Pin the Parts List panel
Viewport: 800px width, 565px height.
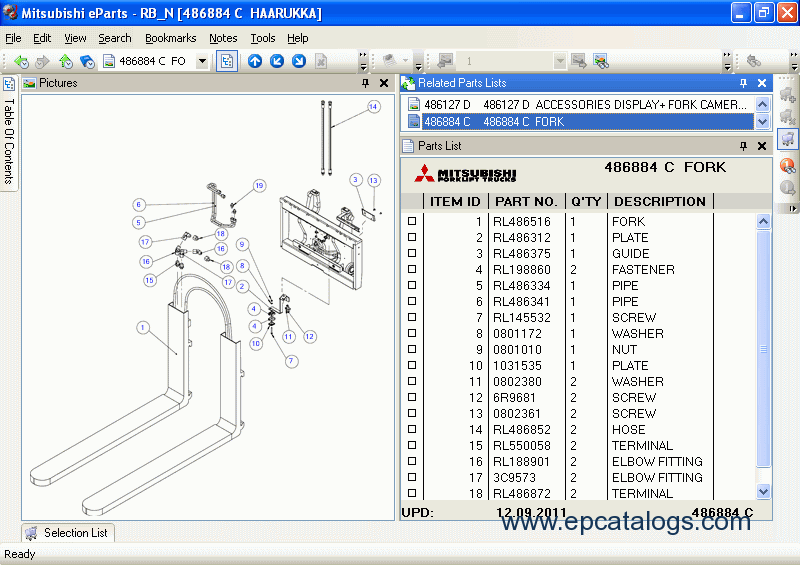coord(743,146)
